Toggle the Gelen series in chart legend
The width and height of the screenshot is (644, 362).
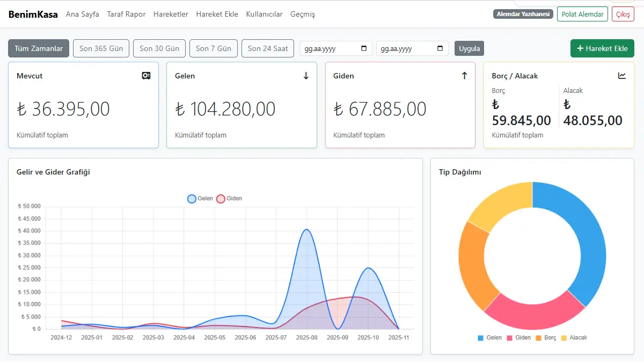pos(200,199)
